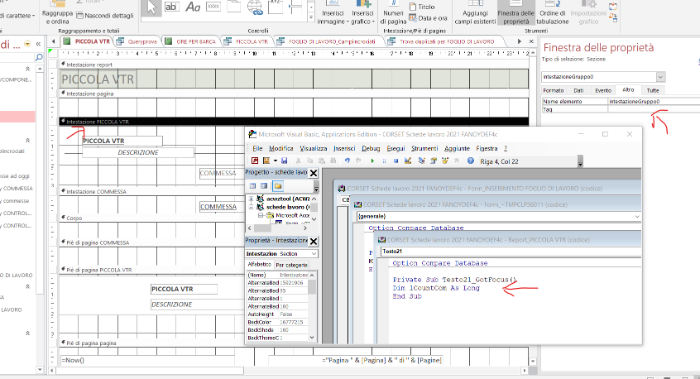Select the label 'Aa' control in ribbon

[192, 7]
